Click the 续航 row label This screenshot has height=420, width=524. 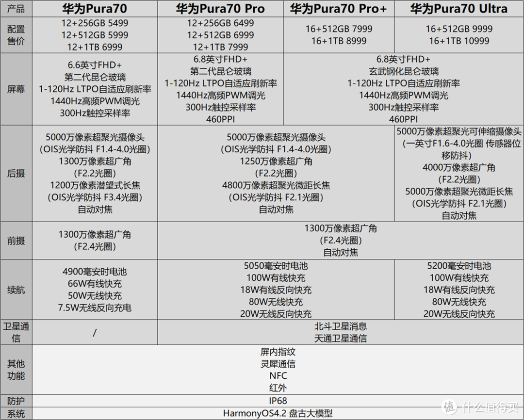[x=16, y=289]
